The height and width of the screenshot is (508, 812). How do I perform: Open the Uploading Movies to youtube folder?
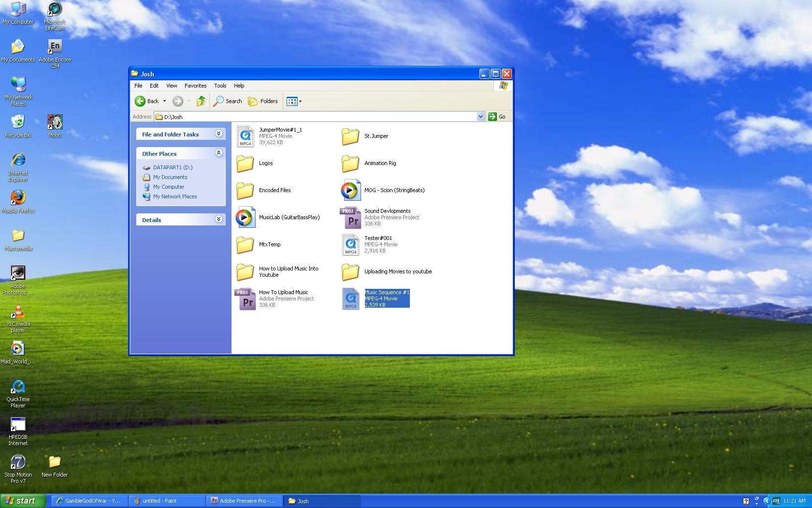350,271
